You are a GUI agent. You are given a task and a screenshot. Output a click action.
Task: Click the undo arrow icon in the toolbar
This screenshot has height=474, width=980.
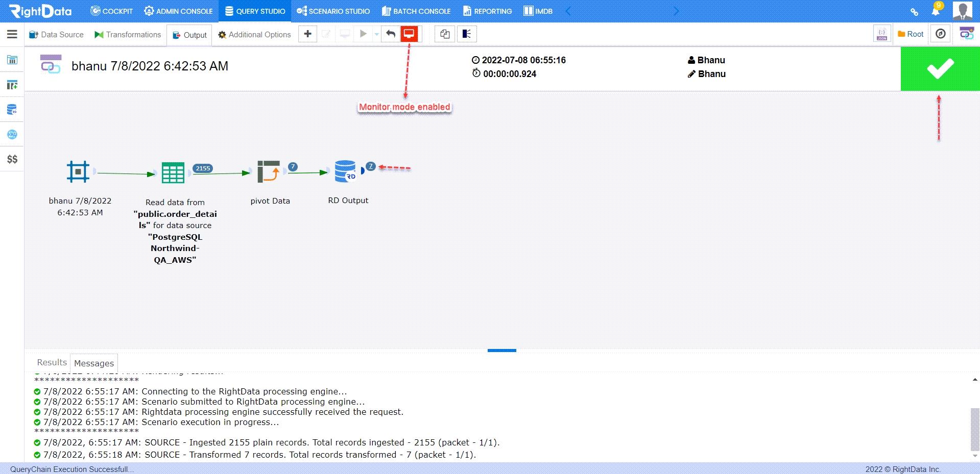coord(390,34)
